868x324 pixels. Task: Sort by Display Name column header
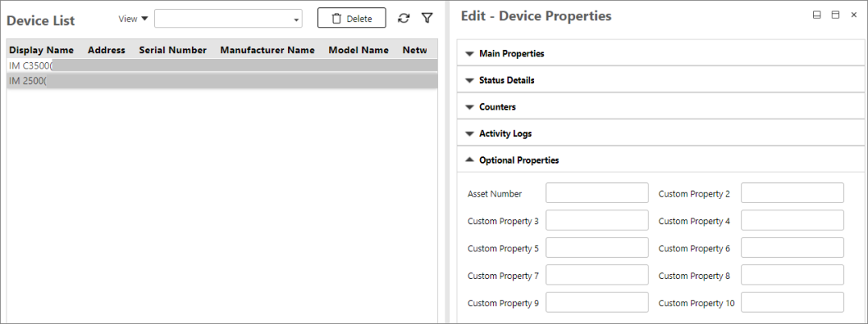[x=41, y=50]
